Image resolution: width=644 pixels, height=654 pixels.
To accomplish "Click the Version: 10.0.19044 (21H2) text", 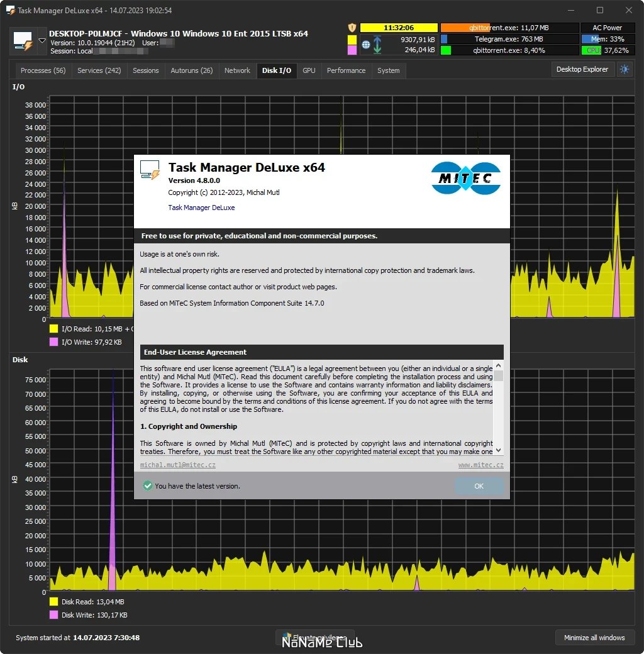I will [x=92, y=43].
